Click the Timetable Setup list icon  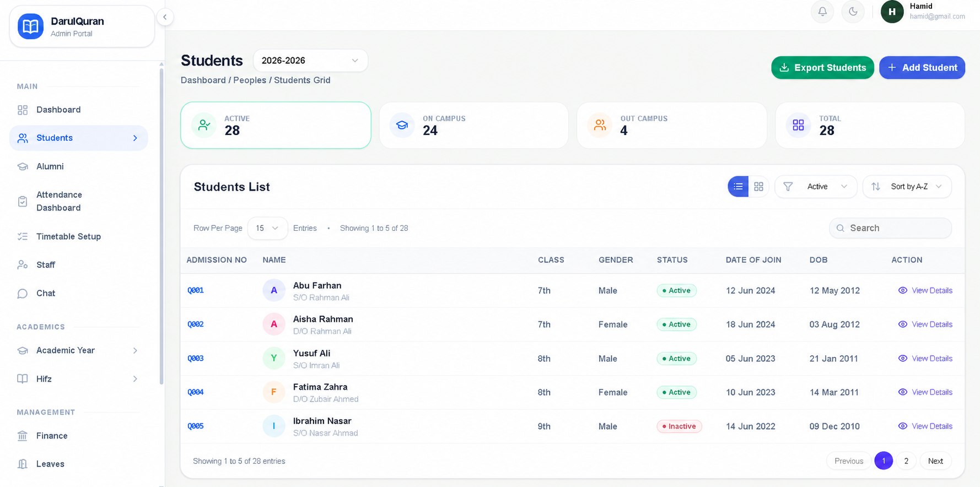[x=23, y=236]
